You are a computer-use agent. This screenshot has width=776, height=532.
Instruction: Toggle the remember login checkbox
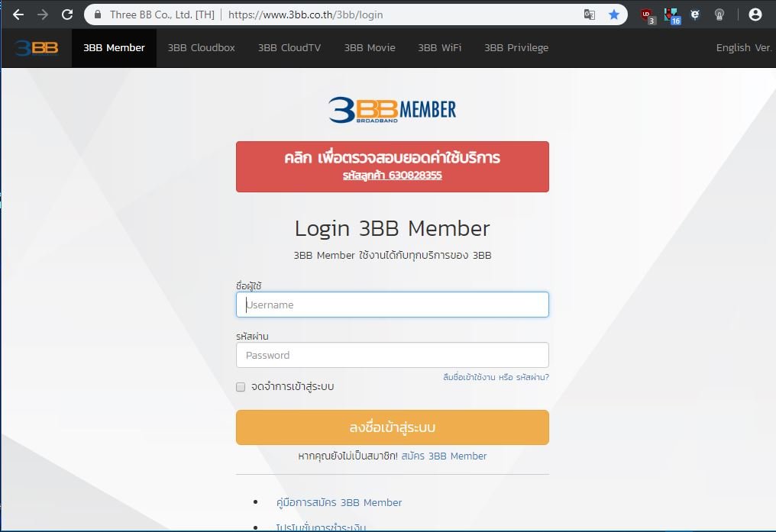pos(241,387)
